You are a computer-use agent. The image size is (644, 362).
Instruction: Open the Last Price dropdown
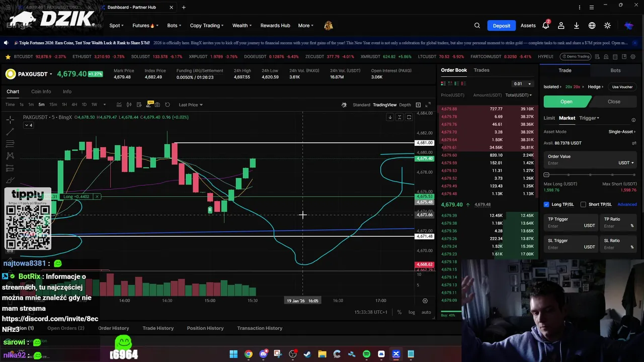tap(191, 105)
